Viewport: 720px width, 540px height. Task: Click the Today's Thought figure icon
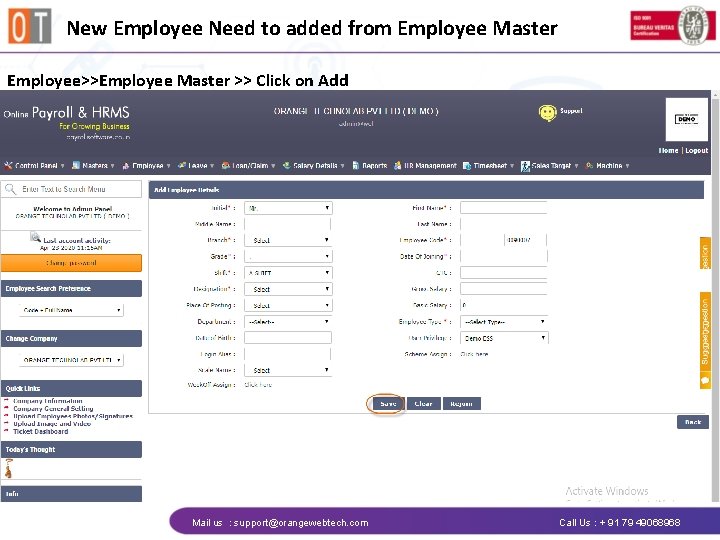point(8,469)
